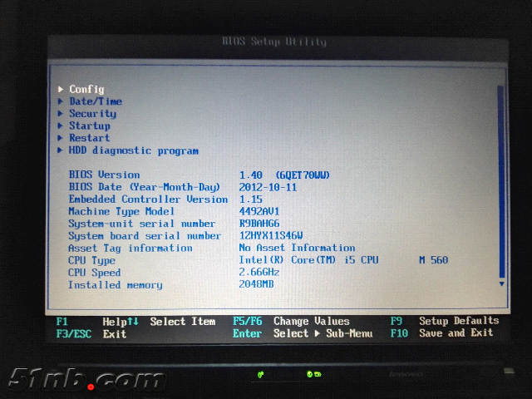Viewport: 532px width, 399px height.
Task: Click the CPU Type label
Action: (91, 260)
